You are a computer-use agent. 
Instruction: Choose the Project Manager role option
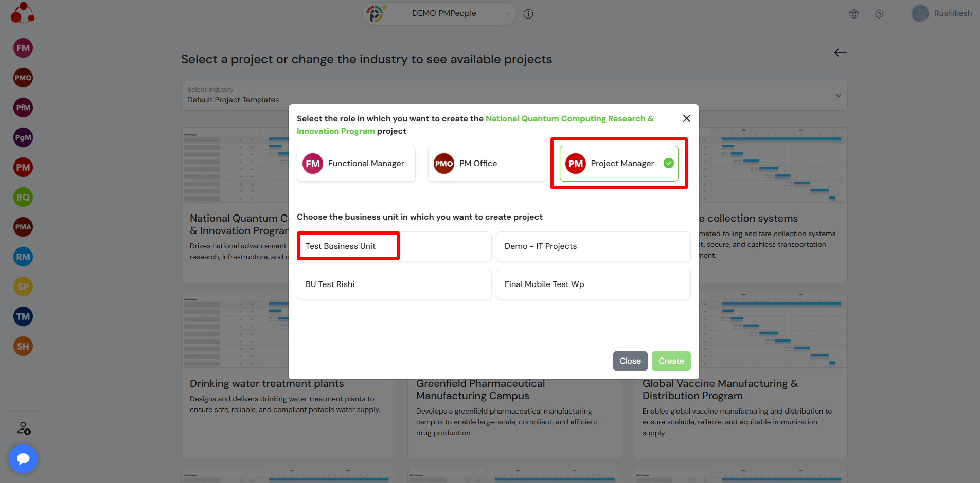pos(619,164)
